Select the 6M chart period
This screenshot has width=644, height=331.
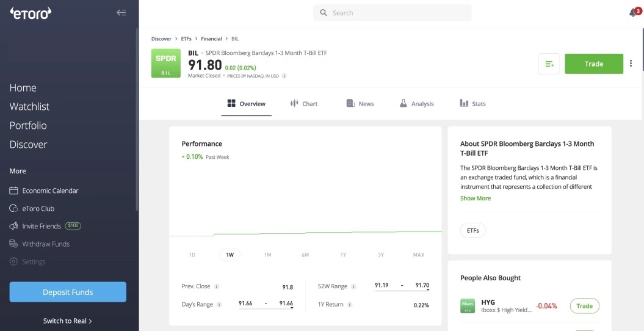305,255
